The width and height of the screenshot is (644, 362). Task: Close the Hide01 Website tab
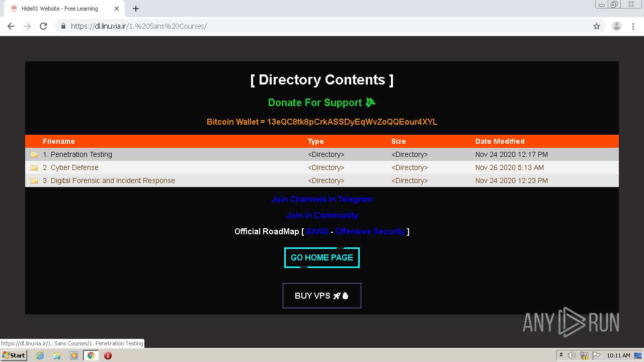tap(117, 9)
